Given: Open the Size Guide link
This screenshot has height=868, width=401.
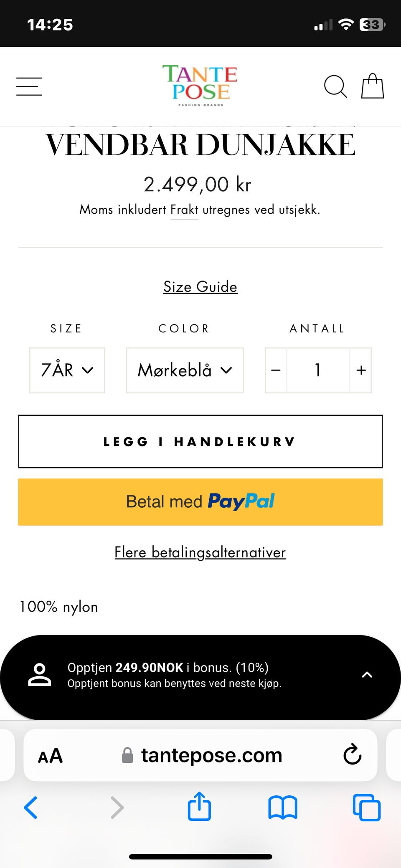Looking at the screenshot, I should click(x=200, y=287).
